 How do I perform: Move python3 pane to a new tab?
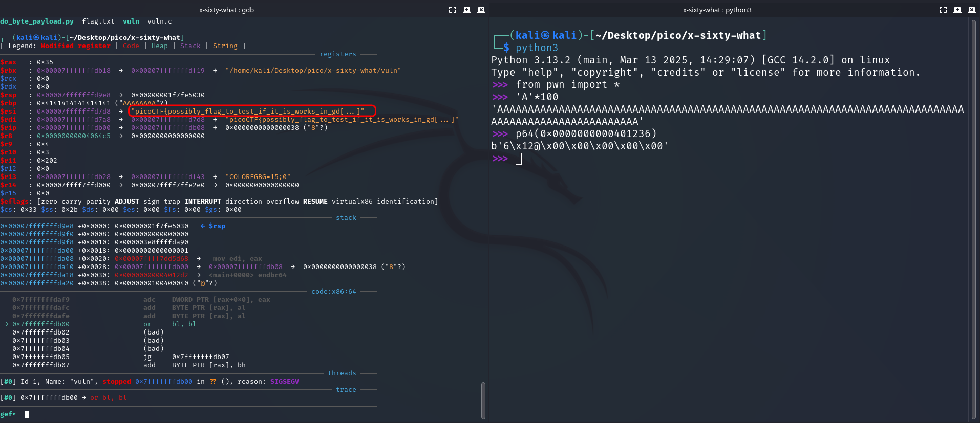957,10
